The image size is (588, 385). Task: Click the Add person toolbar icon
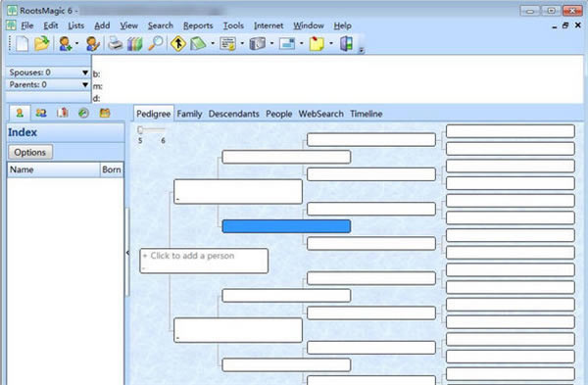[x=66, y=44]
